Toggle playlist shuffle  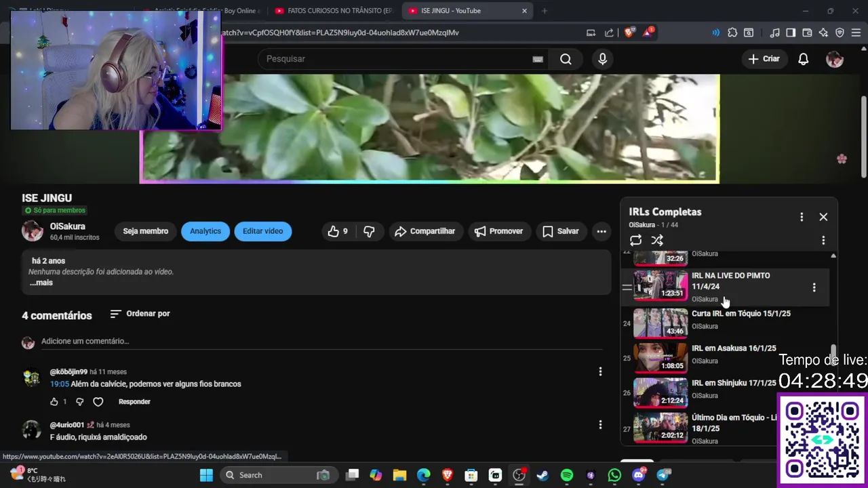tap(657, 241)
